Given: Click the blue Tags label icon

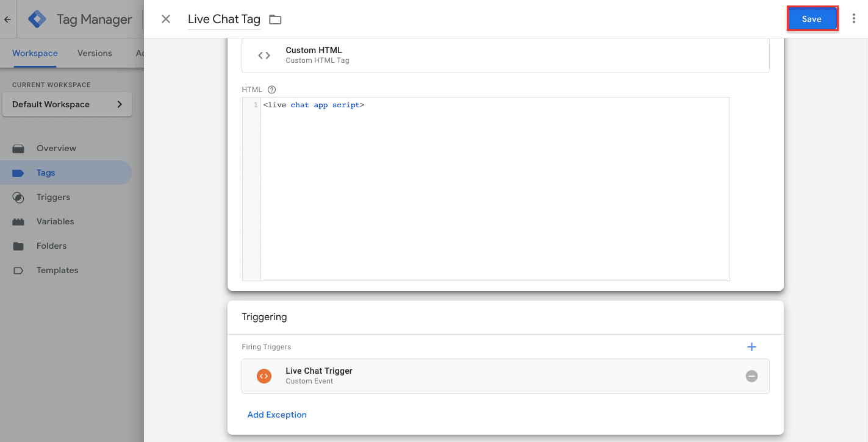Looking at the screenshot, I should [18, 173].
